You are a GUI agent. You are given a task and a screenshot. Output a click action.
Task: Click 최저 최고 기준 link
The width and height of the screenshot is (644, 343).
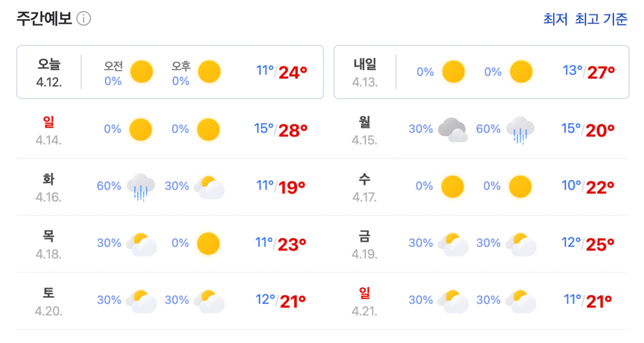(x=585, y=19)
